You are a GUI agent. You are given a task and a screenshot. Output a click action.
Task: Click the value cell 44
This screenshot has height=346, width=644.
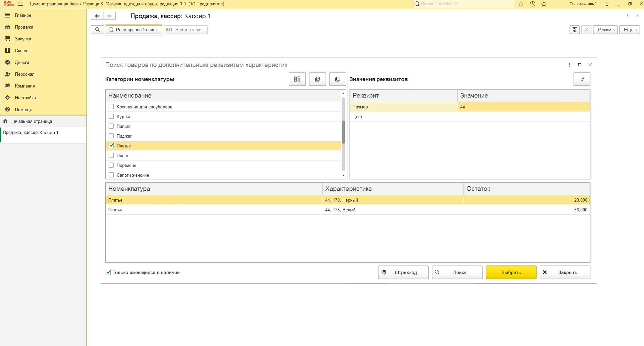(x=524, y=107)
